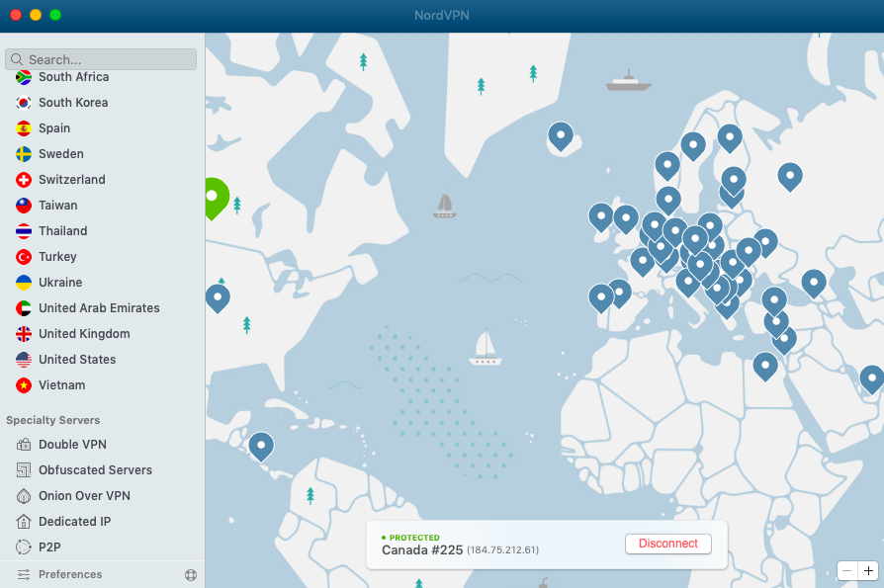Focus the Search input field
The height and width of the screenshot is (588, 884).
pos(101,59)
